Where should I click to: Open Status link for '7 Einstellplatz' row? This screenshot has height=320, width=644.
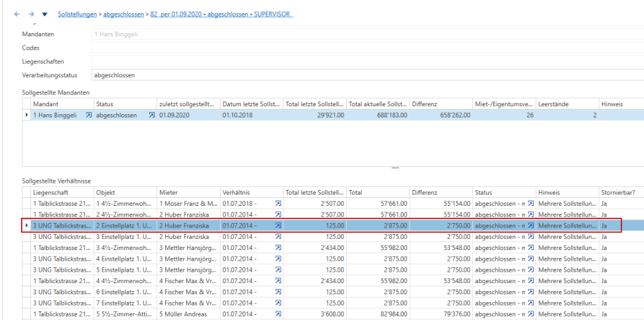[x=530, y=303]
